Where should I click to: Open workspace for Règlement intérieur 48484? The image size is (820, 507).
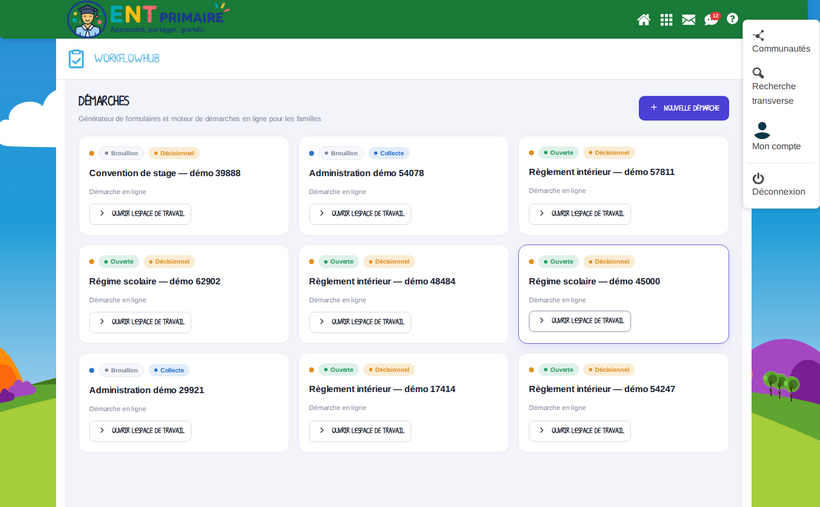(x=360, y=322)
